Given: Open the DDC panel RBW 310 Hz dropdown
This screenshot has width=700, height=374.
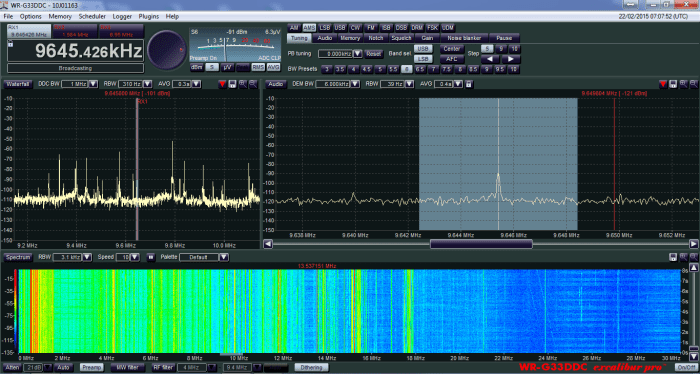Looking at the screenshot, I should pyautogui.click(x=147, y=84).
